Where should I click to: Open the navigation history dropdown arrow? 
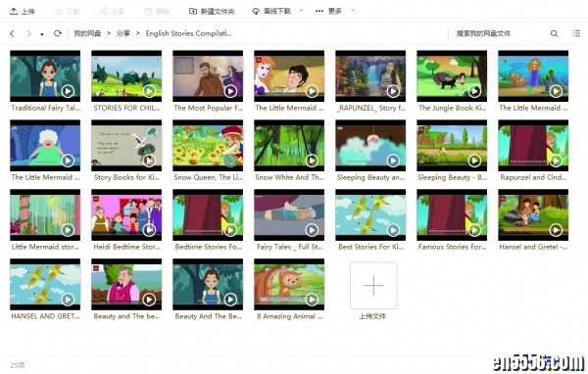coord(42,34)
